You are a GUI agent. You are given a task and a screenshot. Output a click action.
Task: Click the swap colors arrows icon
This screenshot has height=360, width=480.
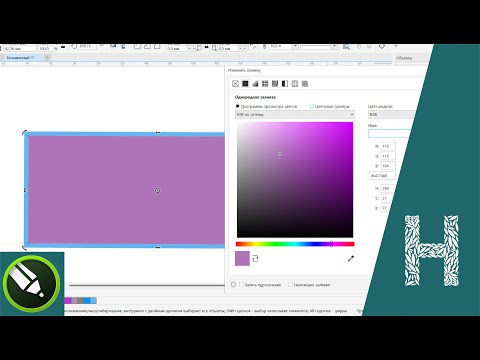coord(255,258)
